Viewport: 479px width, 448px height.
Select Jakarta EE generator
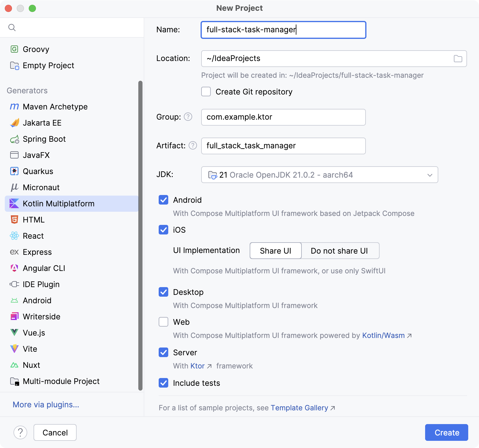click(x=72, y=123)
